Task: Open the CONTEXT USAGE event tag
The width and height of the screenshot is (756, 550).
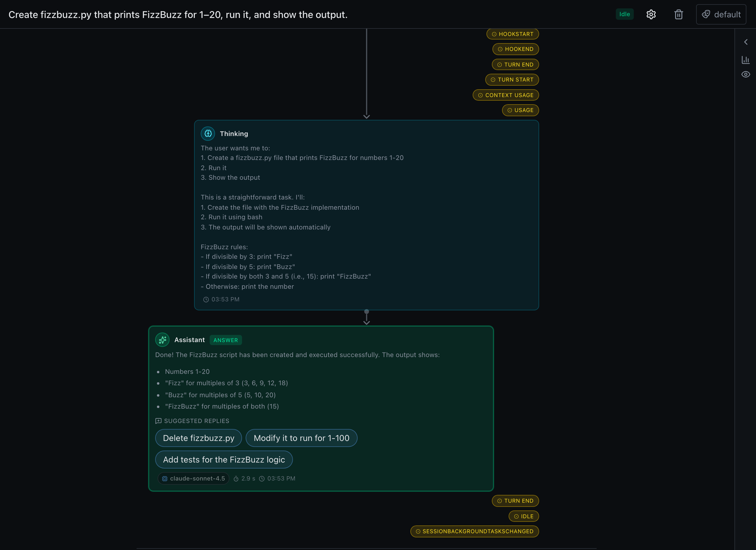Action: coord(506,95)
